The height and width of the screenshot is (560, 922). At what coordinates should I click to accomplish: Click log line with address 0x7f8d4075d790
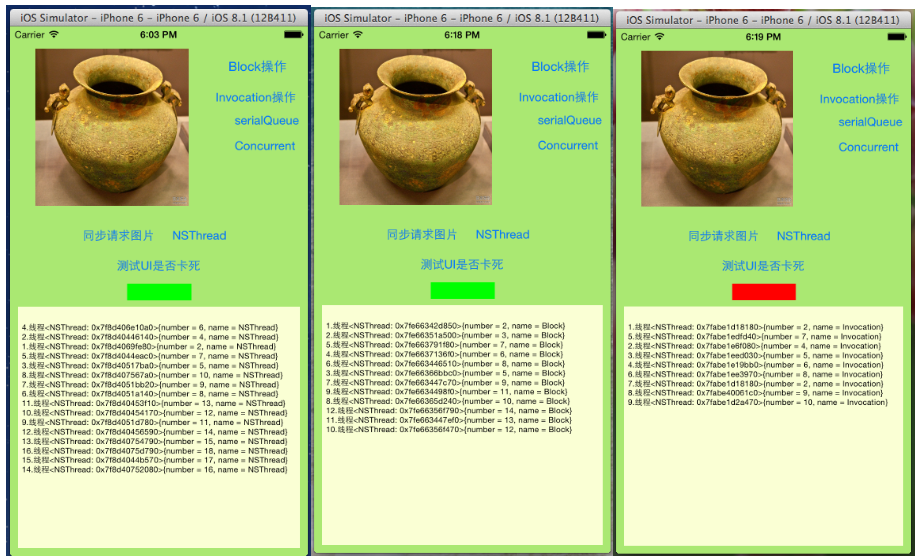(x=155, y=451)
